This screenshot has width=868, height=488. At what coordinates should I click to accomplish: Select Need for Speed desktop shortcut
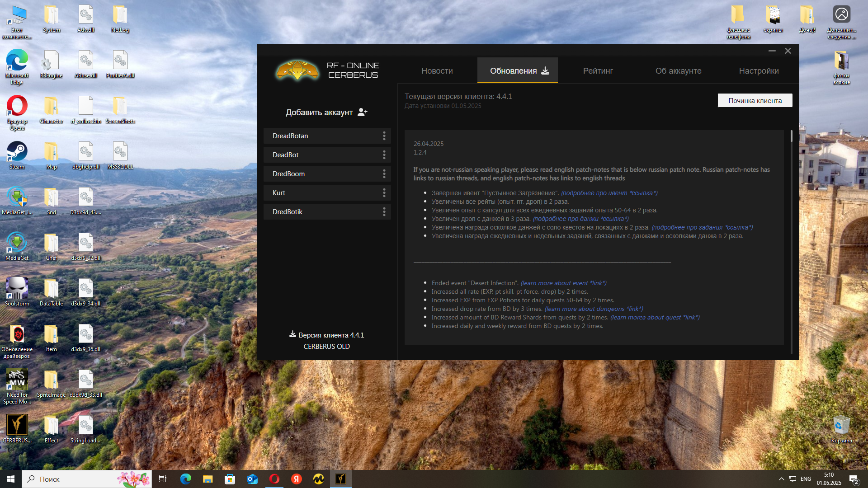pyautogui.click(x=17, y=387)
